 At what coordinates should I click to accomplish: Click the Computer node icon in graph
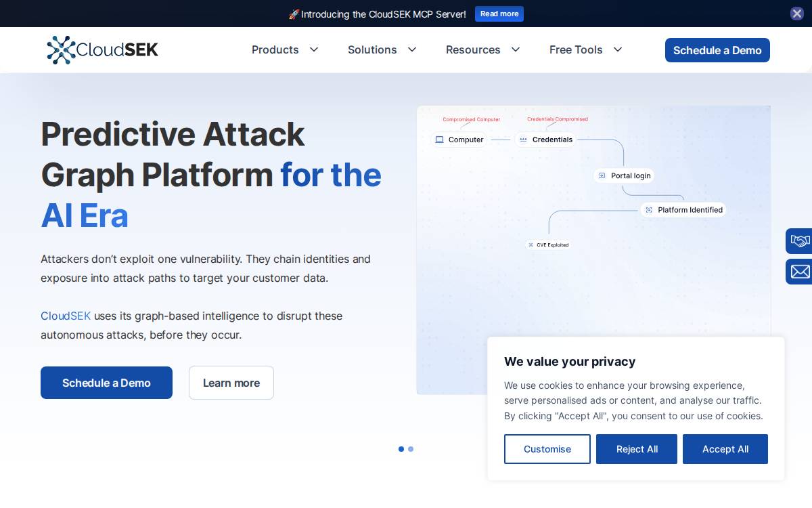point(440,140)
